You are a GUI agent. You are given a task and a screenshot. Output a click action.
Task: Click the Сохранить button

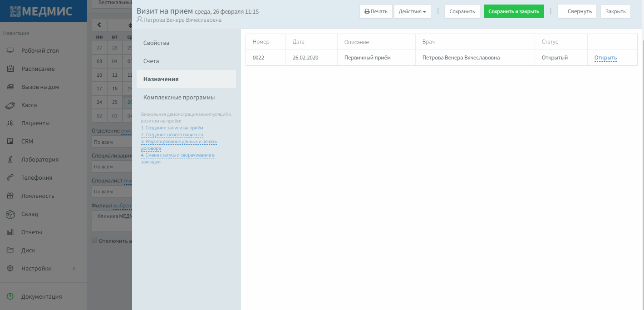click(x=462, y=11)
